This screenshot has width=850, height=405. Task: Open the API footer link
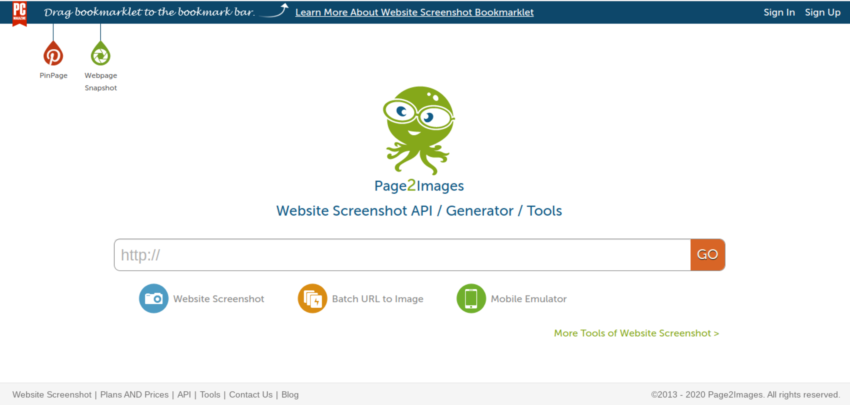[184, 395]
